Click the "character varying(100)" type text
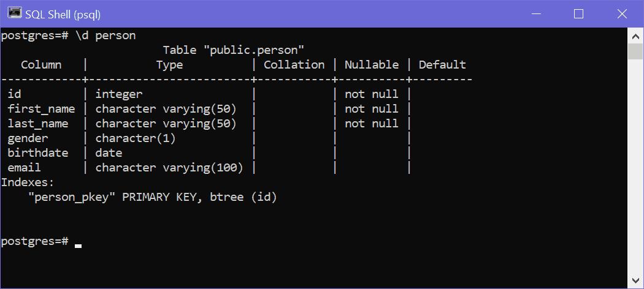This screenshot has width=644, height=289. 169,168
